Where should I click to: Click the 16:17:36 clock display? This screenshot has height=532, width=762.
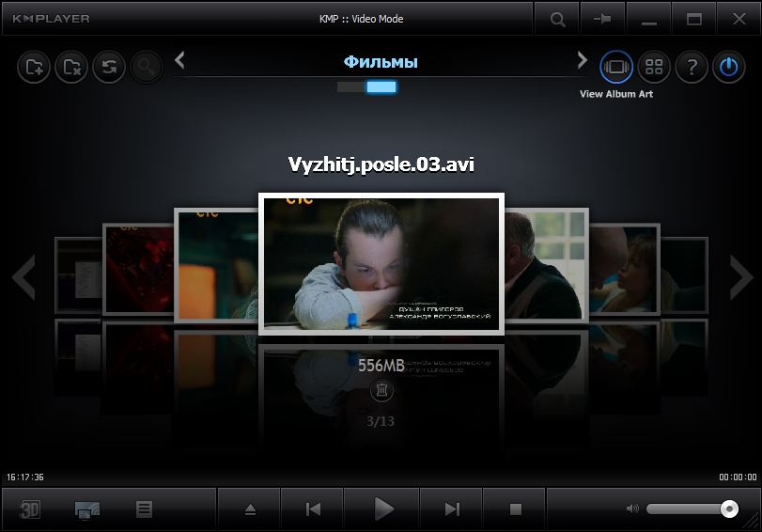25,477
